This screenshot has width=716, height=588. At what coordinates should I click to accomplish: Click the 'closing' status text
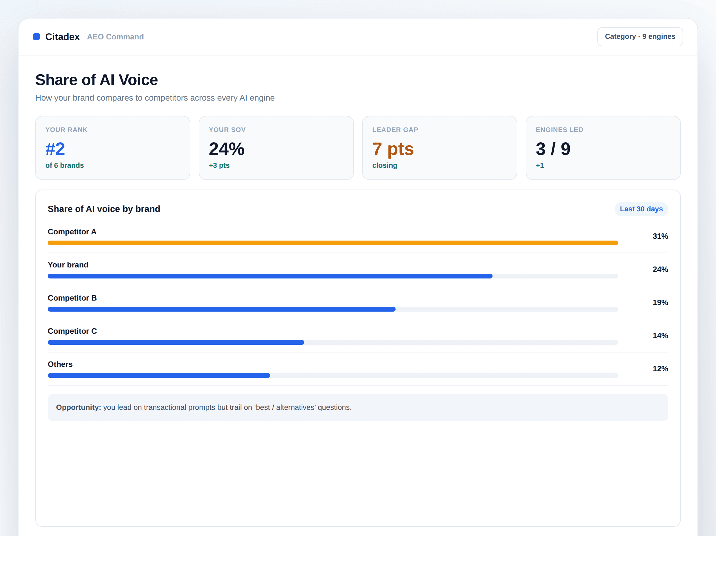click(x=385, y=165)
